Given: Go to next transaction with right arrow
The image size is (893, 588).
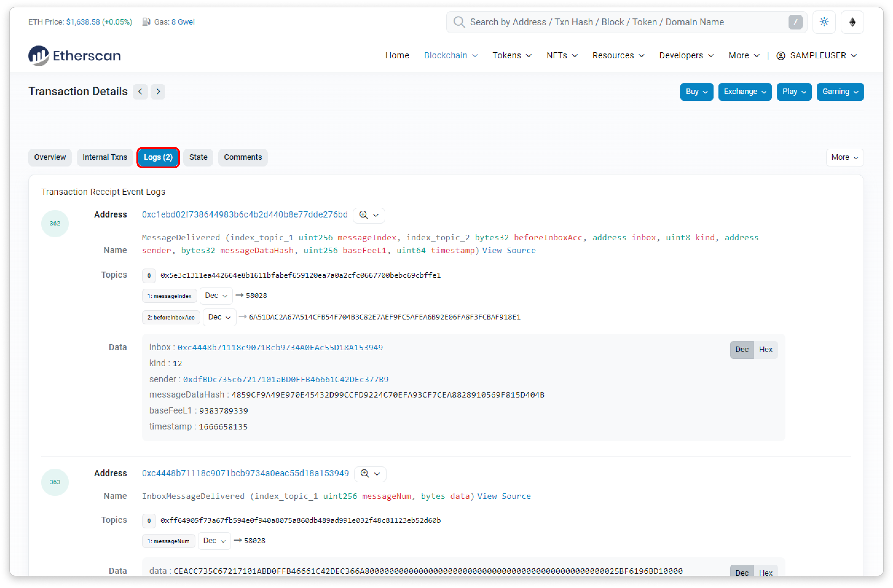Looking at the screenshot, I should pos(158,92).
